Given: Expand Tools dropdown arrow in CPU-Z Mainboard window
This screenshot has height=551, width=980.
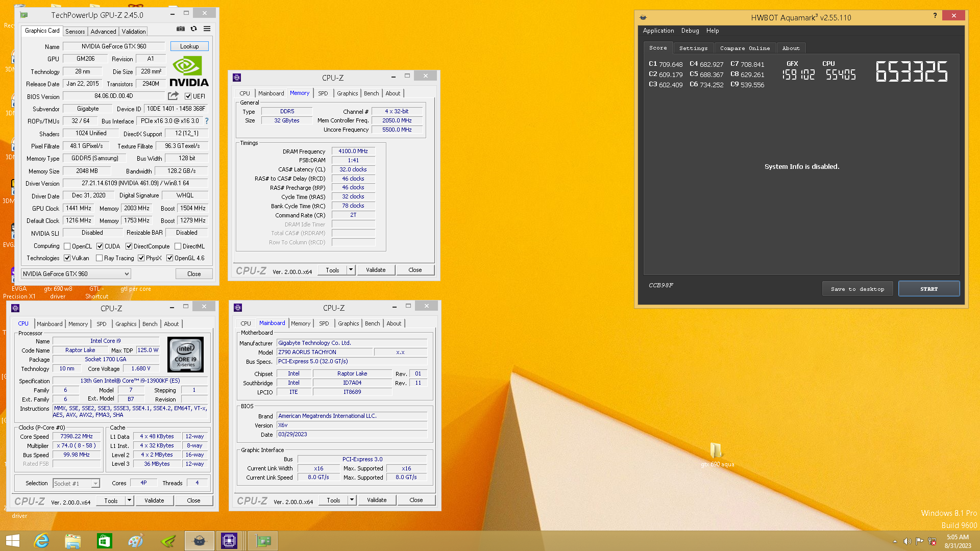Looking at the screenshot, I should point(352,500).
